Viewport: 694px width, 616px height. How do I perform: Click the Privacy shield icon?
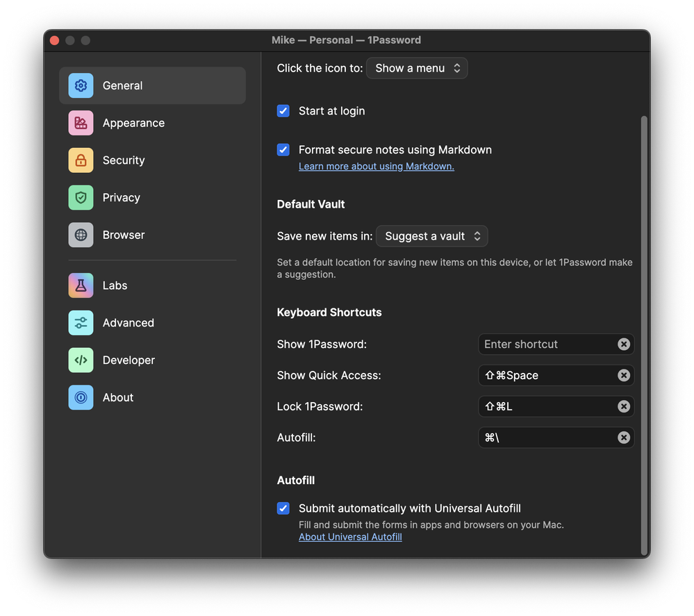pyautogui.click(x=81, y=198)
